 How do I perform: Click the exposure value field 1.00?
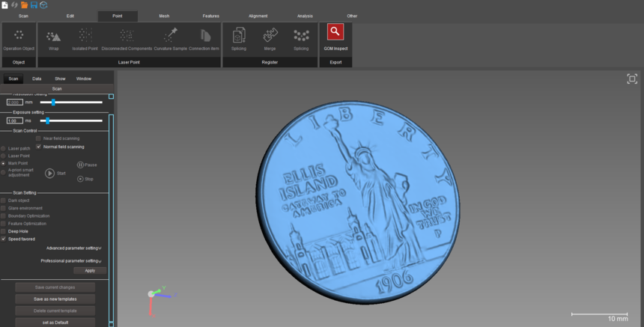[15, 120]
